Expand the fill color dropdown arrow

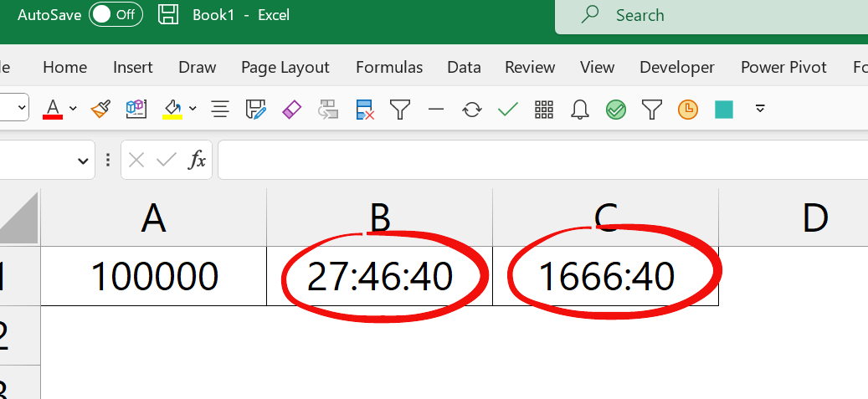tap(192, 109)
